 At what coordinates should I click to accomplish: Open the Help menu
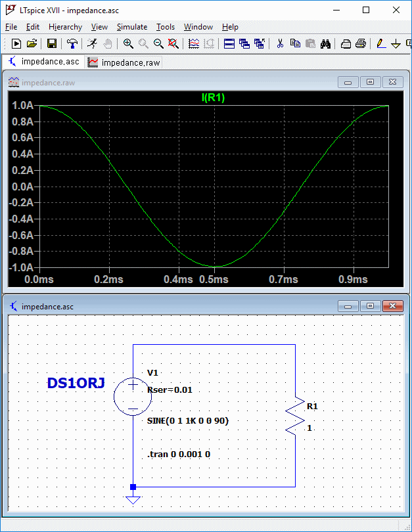(x=230, y=27)
